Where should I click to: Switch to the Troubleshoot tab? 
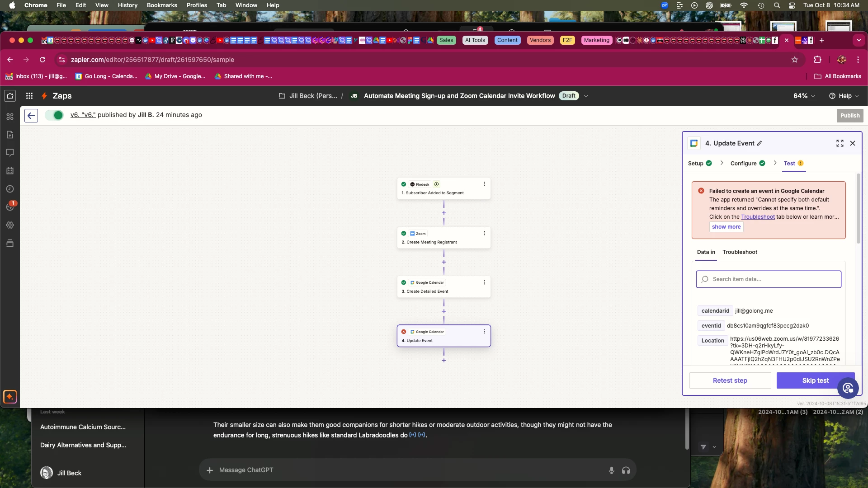click(740, 252)
